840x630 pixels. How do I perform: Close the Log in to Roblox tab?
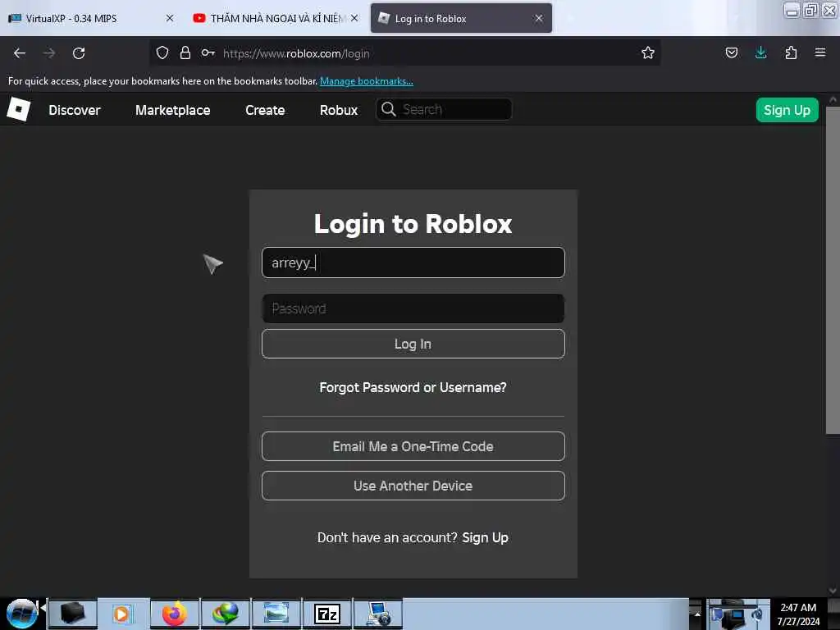pos(538,18)
